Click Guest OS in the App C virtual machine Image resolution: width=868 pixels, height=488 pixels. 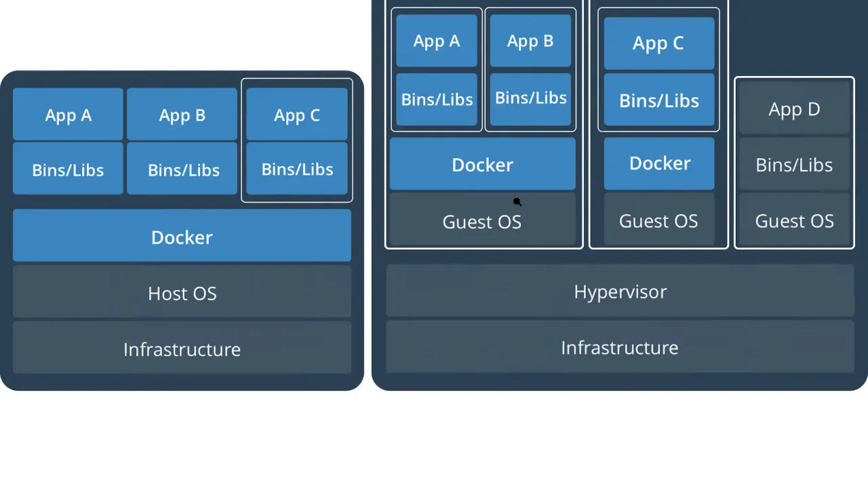659,220
